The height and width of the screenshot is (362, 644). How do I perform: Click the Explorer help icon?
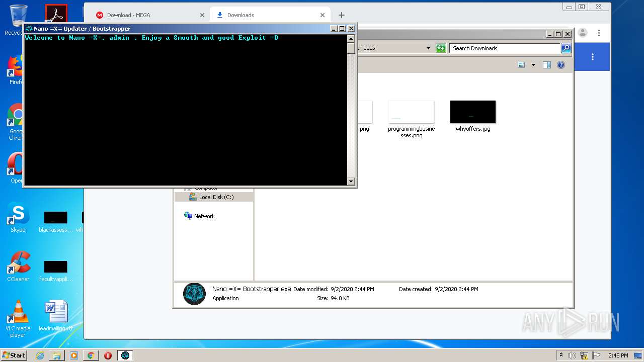coord(561,65)
